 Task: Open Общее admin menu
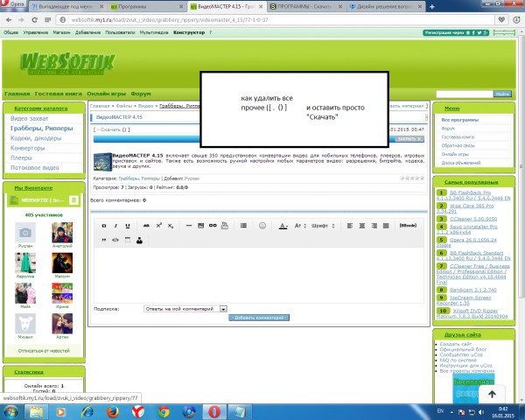coord(11,32)
